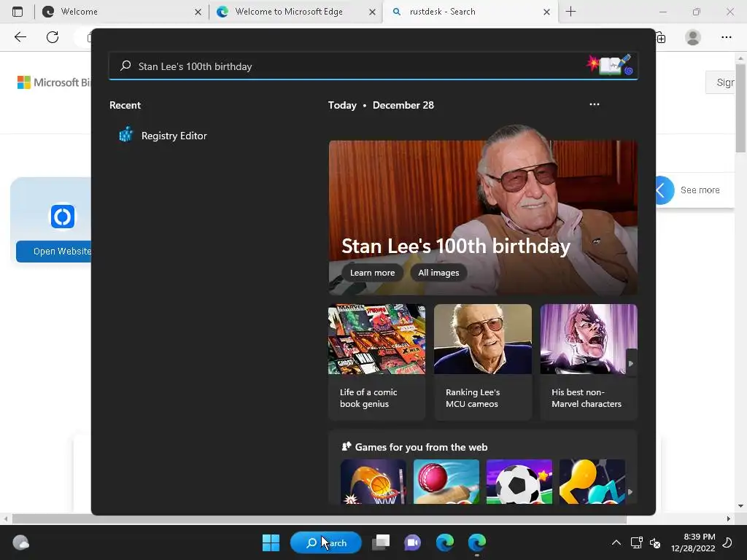The width and height of the screenshot is (747, 560).
Task: Open the soccer ball game thumbnail
Action: 519,481
